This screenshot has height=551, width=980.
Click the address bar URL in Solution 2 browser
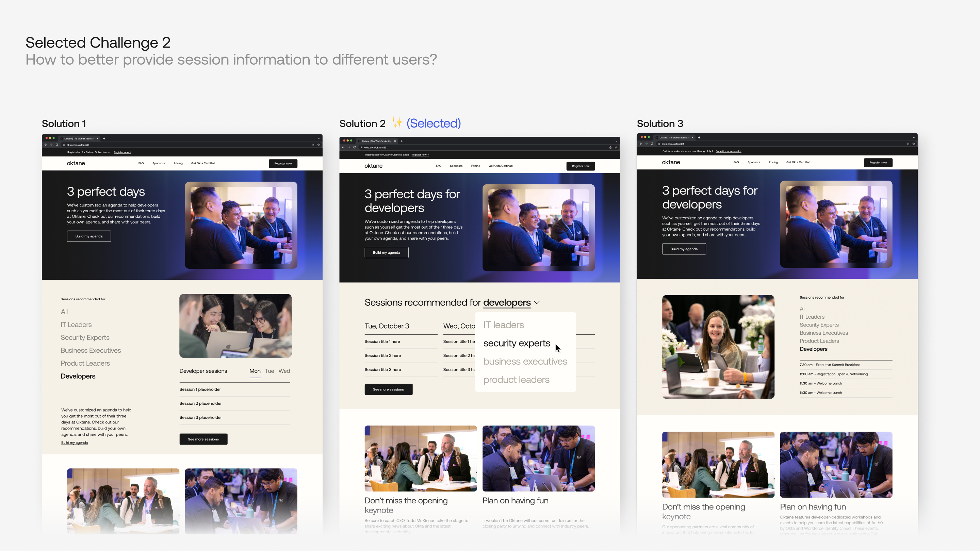(x=375, y=148)
